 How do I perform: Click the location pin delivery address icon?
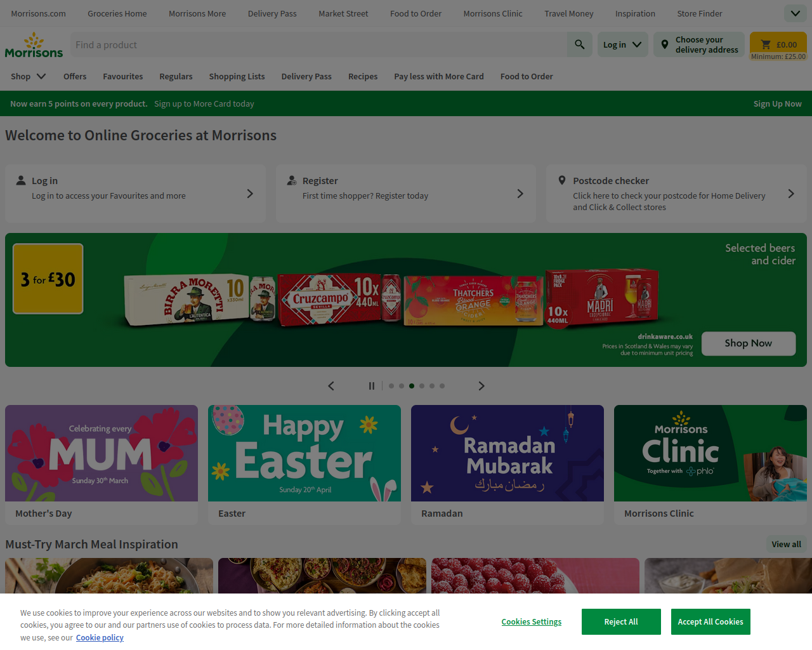664,44
